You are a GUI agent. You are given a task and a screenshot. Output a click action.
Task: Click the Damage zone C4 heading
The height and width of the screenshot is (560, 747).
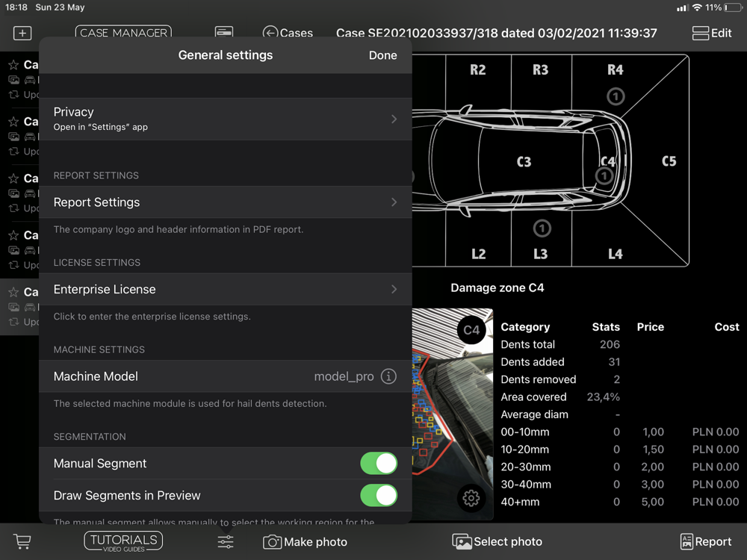click(498, 287)
